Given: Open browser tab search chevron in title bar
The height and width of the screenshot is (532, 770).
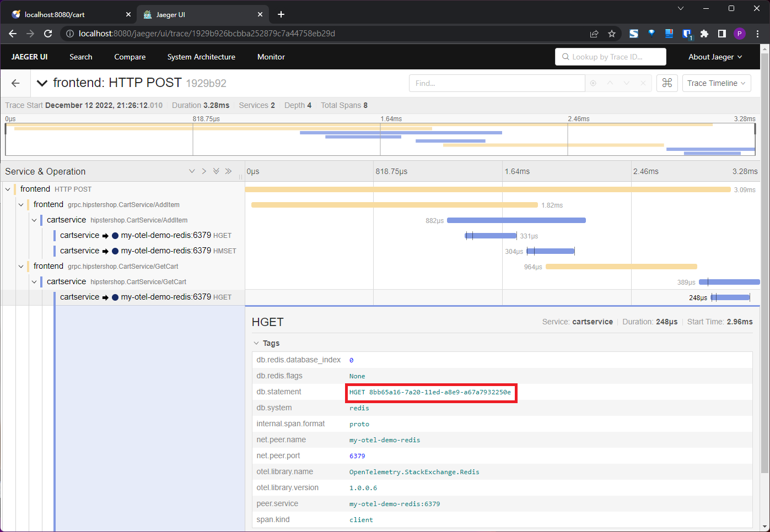Looking at the screenshot, I should 681,8.
